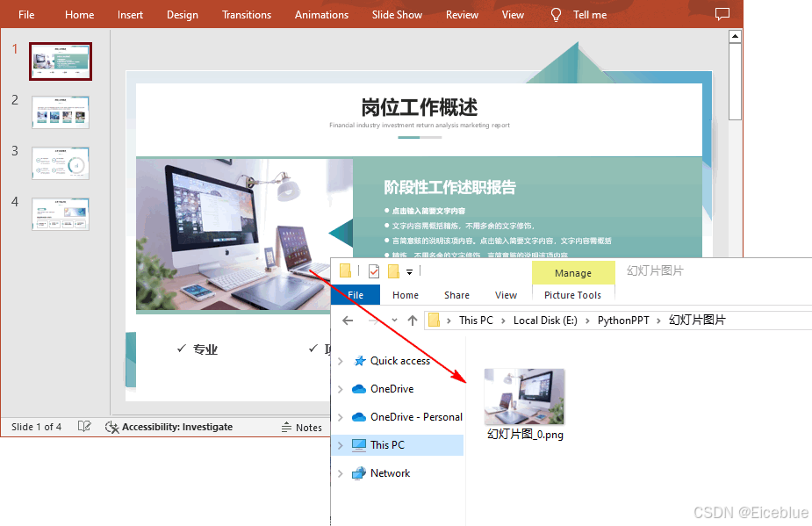Open the Picture Tools tab
This screenshot has width=812, height=526.
point(572,295)
